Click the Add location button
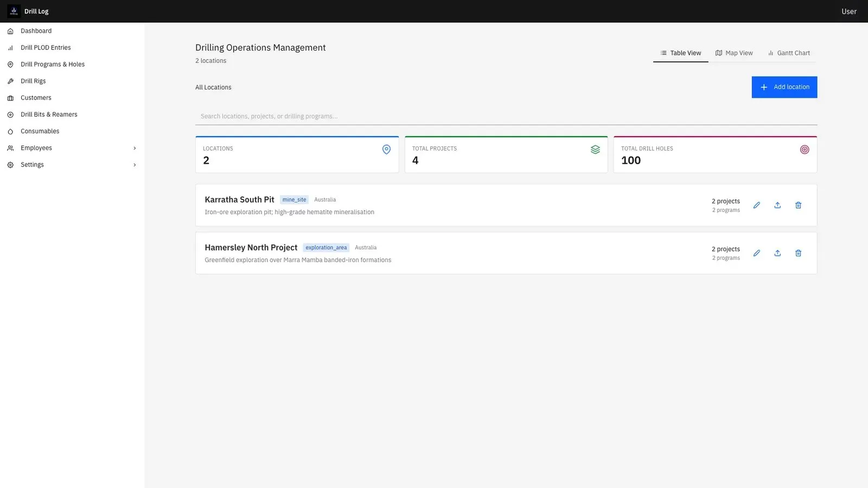This screenshot has height=488, width=868. pos(784,87)
